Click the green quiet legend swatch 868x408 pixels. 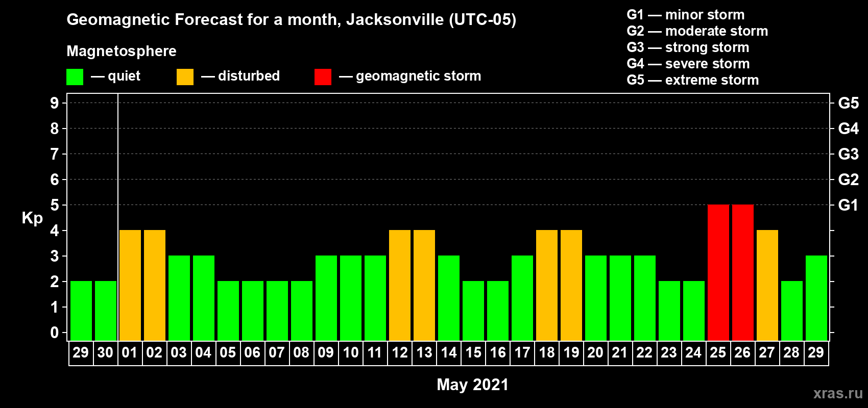click(x=75, y=77)
